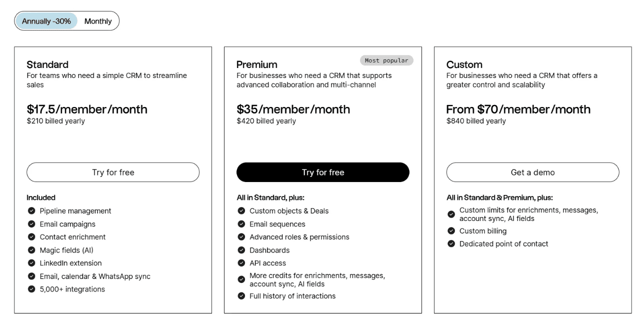Click checkmark icon next to 5,000+ integrations

pos(31,289)
